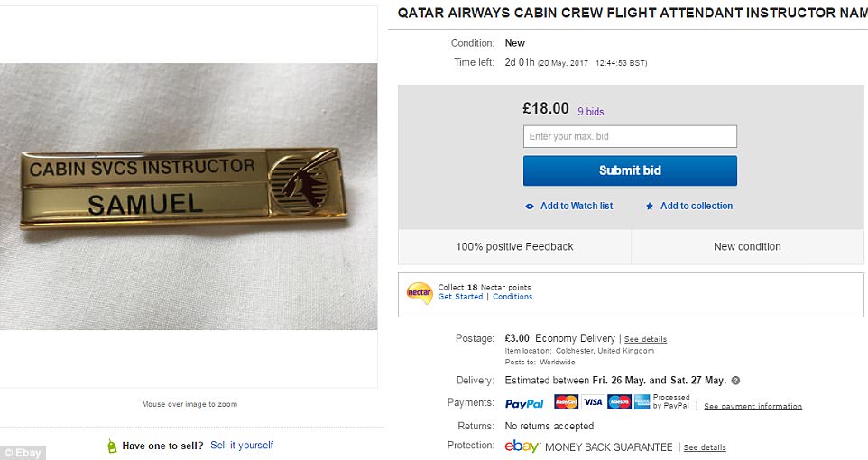Click the green tag icon near Have one to sell

112,446
